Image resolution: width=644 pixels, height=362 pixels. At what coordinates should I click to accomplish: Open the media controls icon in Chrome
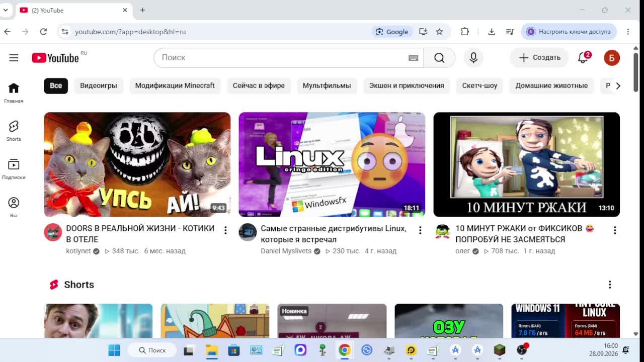point(510,32)
